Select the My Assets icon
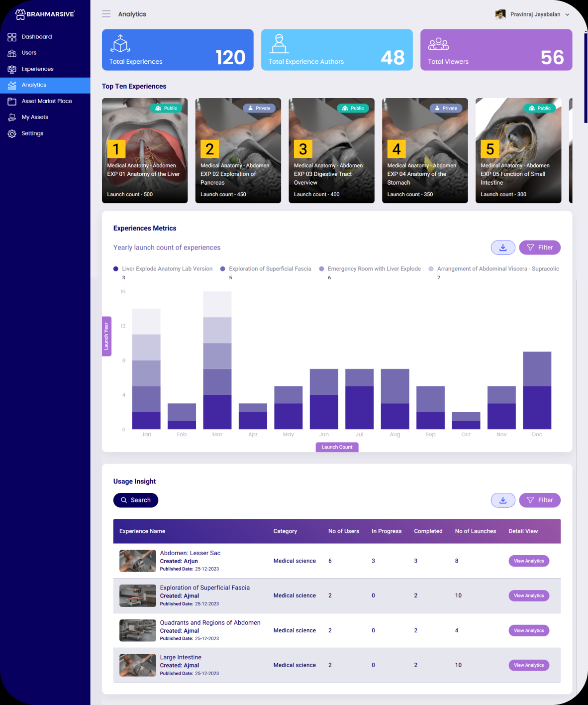The width and height of the screenshot is (588, 705). 11,117
